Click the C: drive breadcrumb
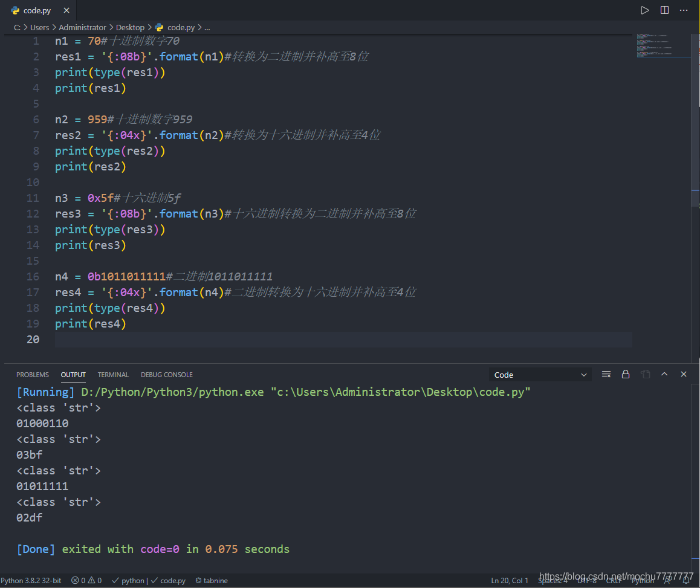 (x=17, y=27)
